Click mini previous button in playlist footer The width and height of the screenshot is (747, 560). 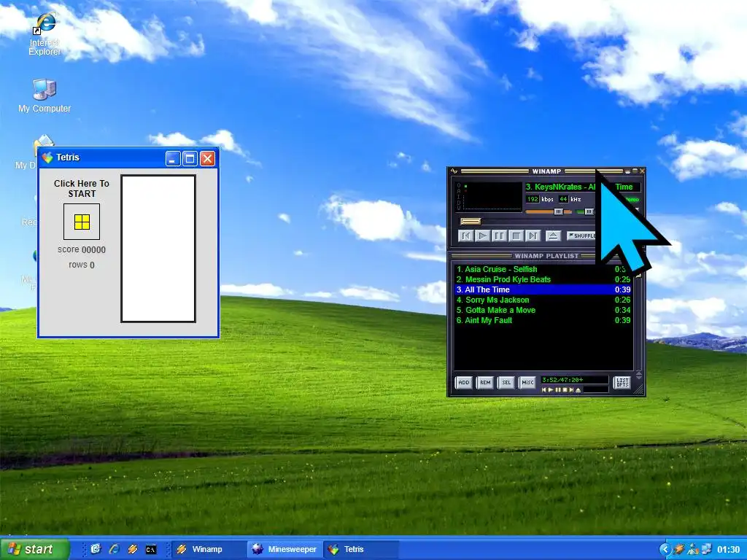click(543, 390)
